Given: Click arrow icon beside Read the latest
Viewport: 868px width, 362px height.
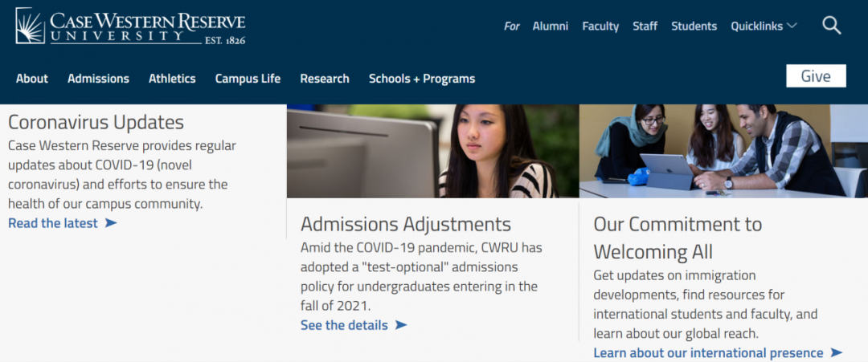Looking at the screenshot, I should (111, 223).
